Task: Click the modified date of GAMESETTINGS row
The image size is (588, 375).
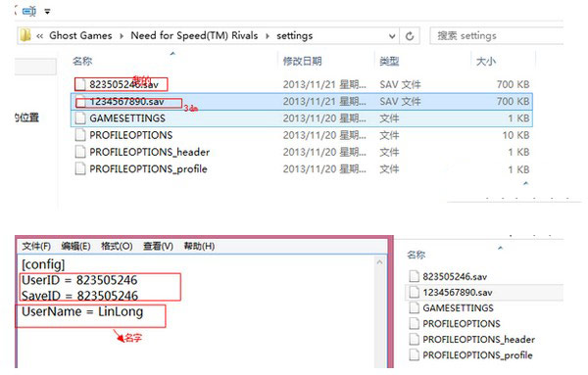Action: point(324,118)
